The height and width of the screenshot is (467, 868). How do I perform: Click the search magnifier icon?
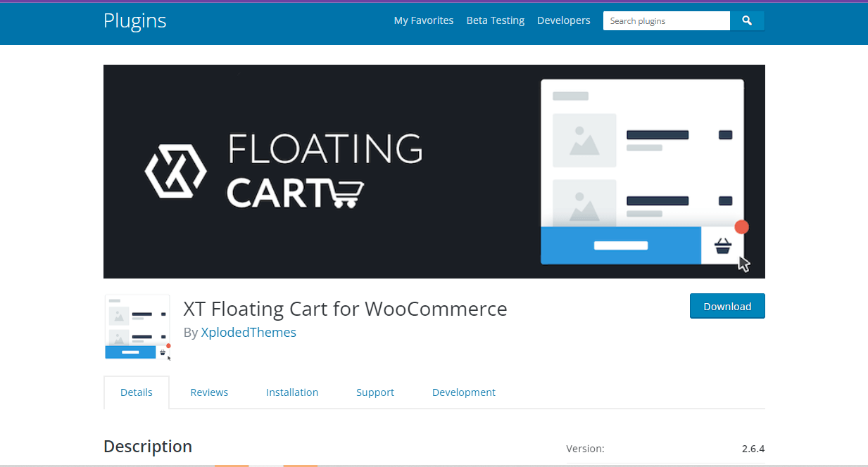coord(746,20)
